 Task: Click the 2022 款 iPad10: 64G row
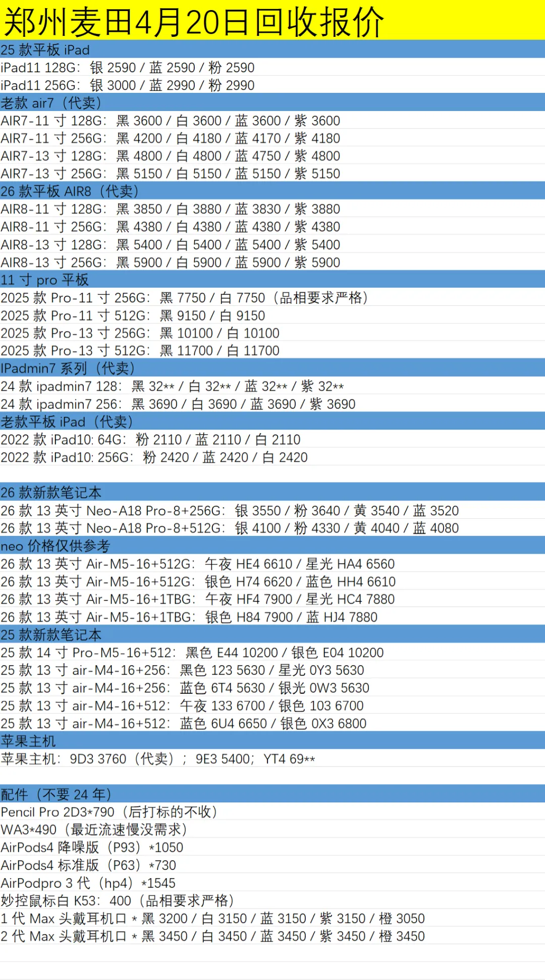[272, 439]
